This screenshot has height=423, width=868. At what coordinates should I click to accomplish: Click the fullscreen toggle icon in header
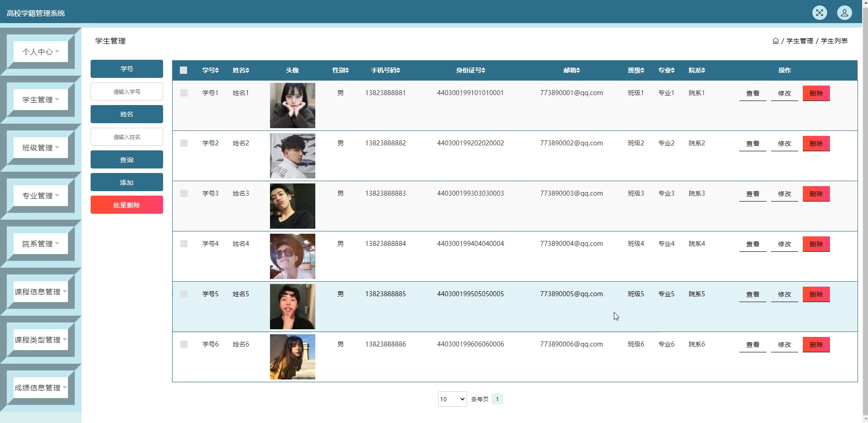click(x=820, y=13)
